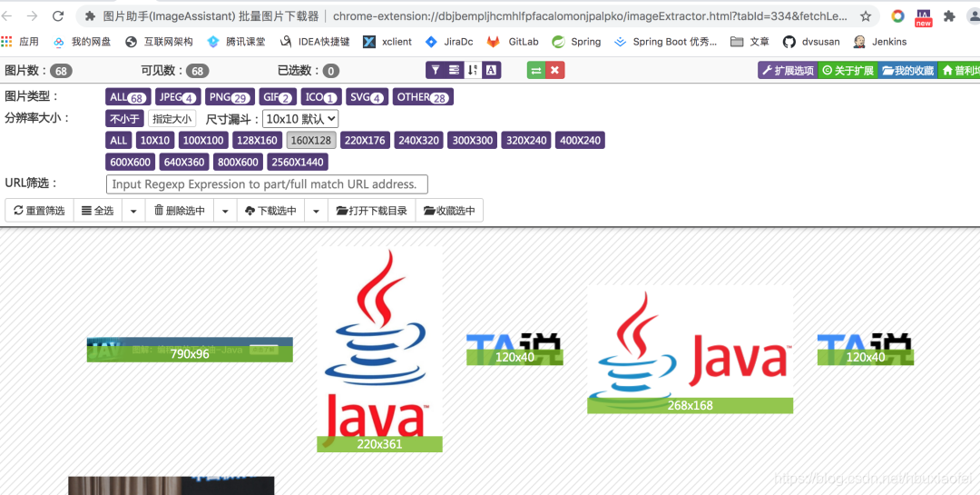Click the green swap arrows icon

click(536, 70)
